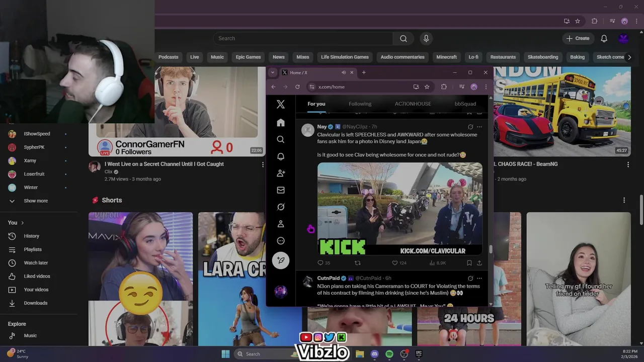The height and width of the screenshot is (362, 644).
Task: Search YouTube with voice microphone
Action: point(426,38)
